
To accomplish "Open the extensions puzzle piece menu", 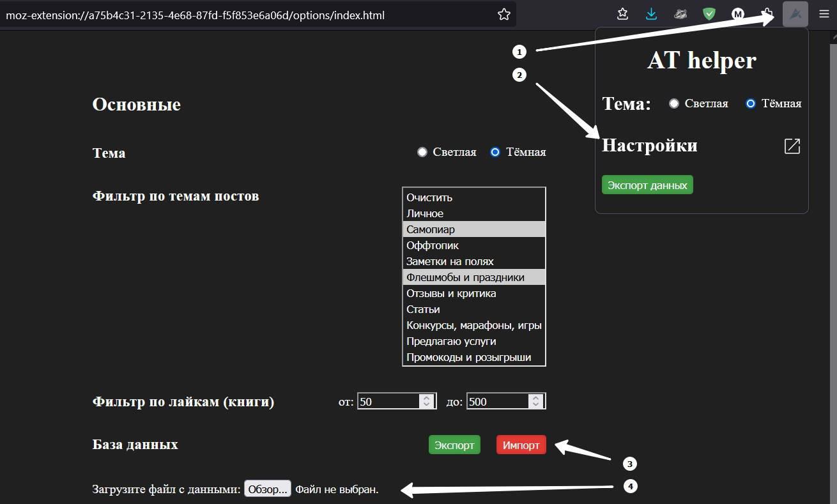I will [767, 14].
